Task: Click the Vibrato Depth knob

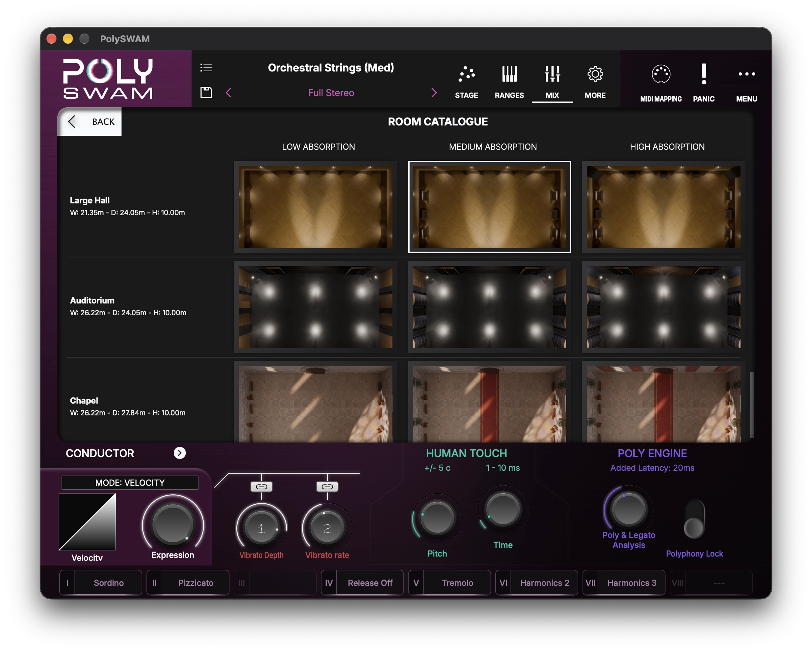Action: pos(261,528)
